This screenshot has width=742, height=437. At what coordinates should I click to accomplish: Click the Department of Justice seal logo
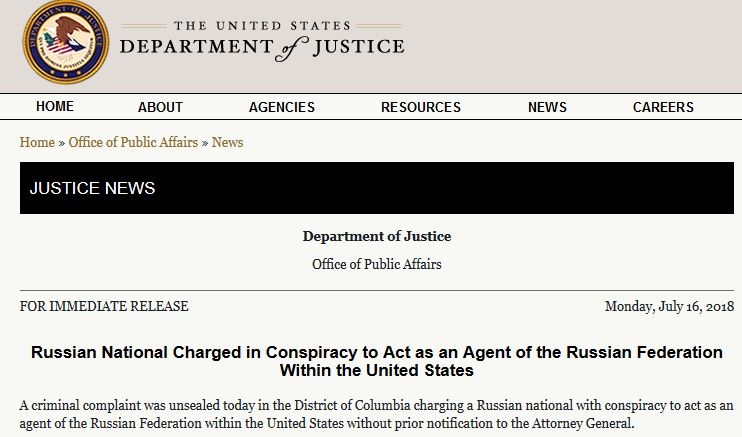[x=66, y=42]
